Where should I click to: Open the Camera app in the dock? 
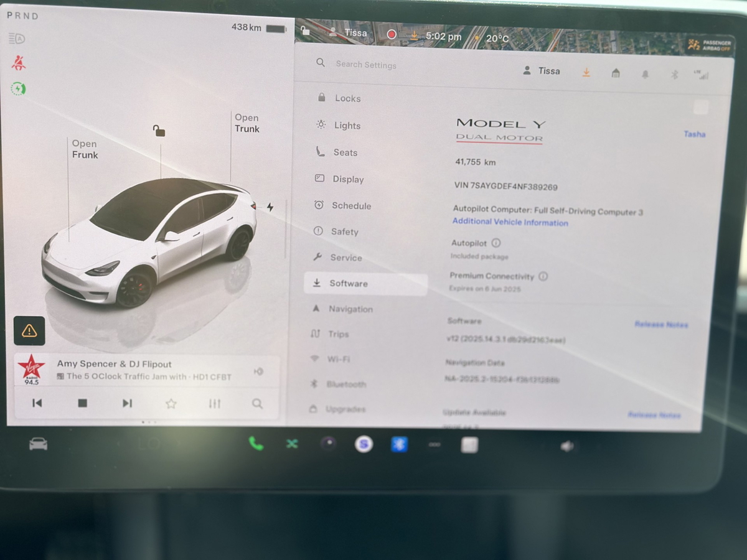point(328,444)
